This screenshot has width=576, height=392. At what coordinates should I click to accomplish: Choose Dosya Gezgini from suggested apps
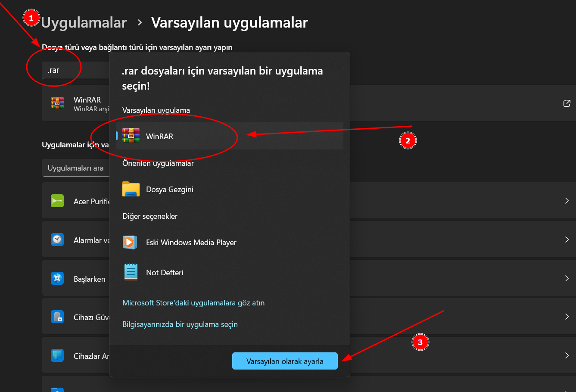[x=169, y=190]
